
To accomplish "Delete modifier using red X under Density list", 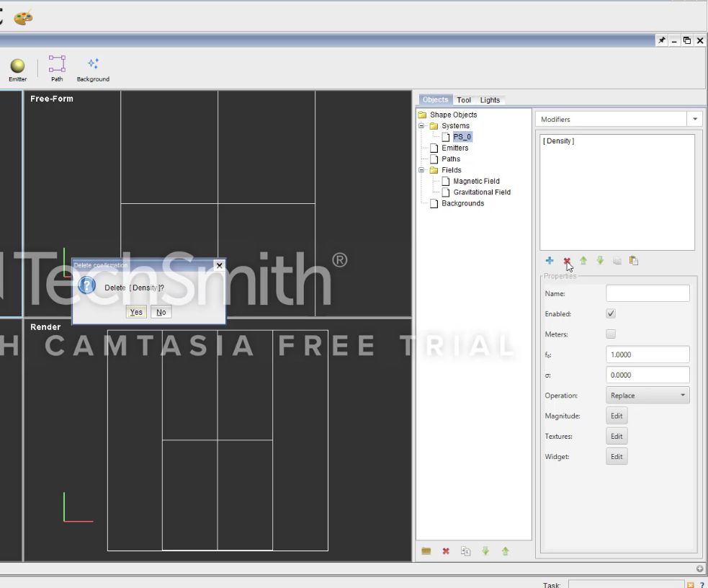I will (x=567, y=261).
